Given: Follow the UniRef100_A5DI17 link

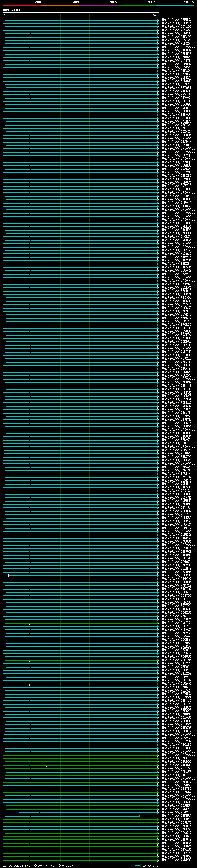Looking at the screenshot, I should (x=177, y=128).
